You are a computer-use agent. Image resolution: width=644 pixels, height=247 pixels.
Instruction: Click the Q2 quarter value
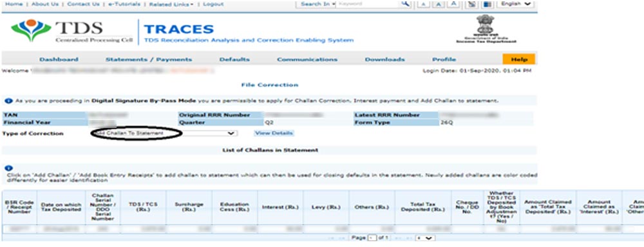[x=269, y=123]
